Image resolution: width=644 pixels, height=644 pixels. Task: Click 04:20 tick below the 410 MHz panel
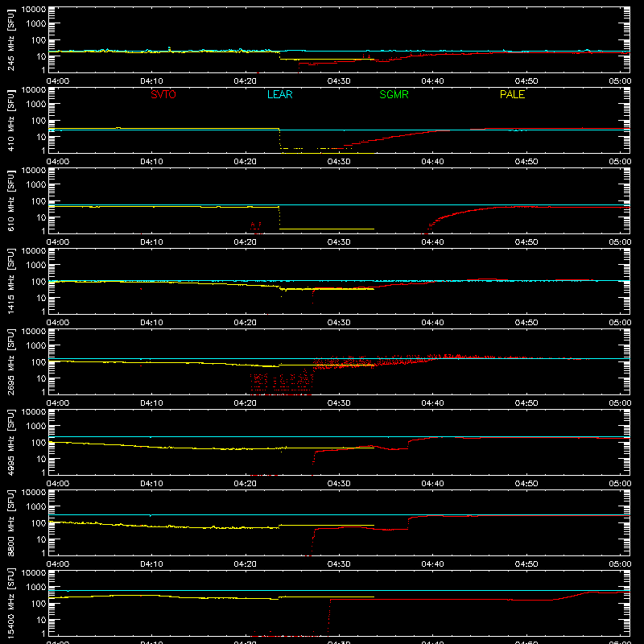[x=246, y=162]
